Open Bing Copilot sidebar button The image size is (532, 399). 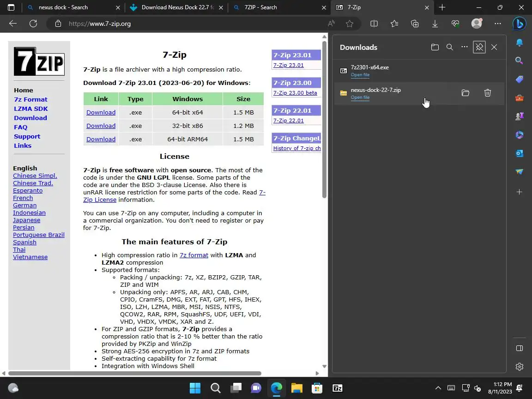point(519,24)
